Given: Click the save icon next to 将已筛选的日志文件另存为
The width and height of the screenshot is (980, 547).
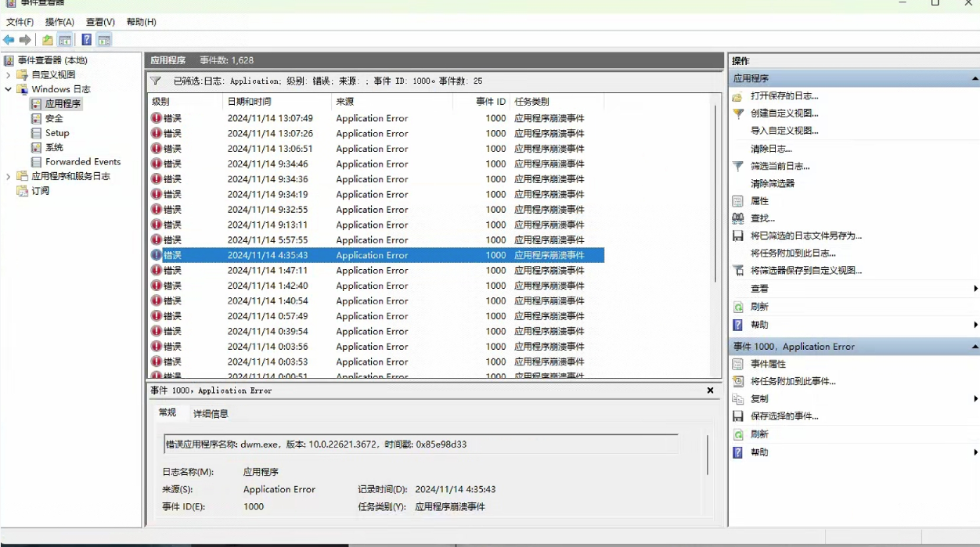Looking at the screenshot, I should coord(737,236).
